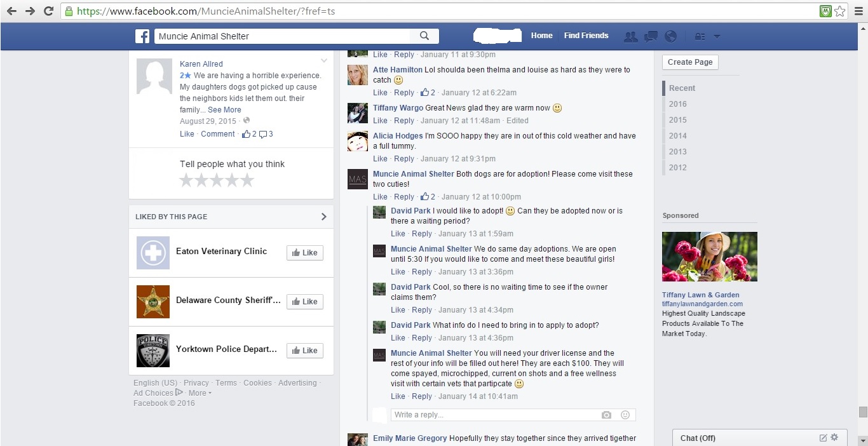
Task: Open the Messages icon in the header
Action: [651, 36]
